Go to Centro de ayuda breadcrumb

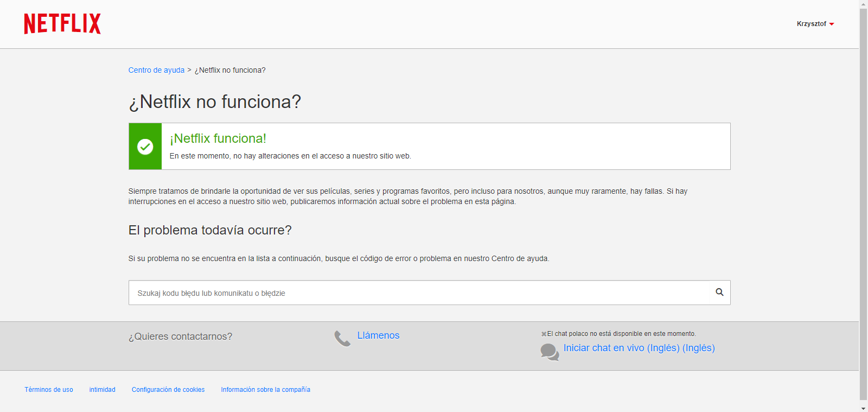(156, 70)
